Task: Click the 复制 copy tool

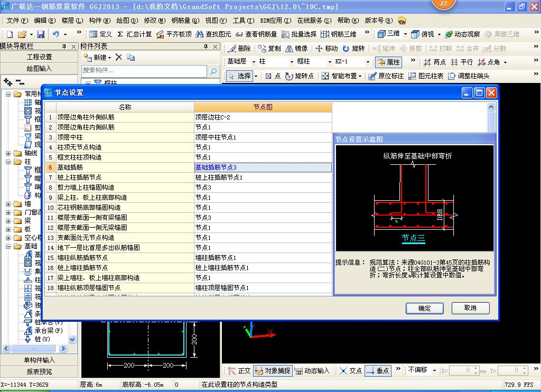Action: coord(269,48)
